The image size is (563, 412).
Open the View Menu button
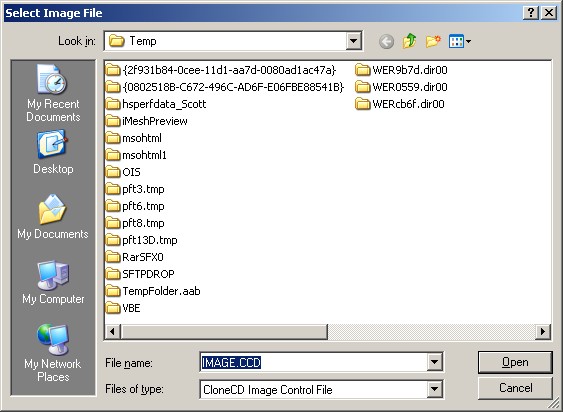460,41
